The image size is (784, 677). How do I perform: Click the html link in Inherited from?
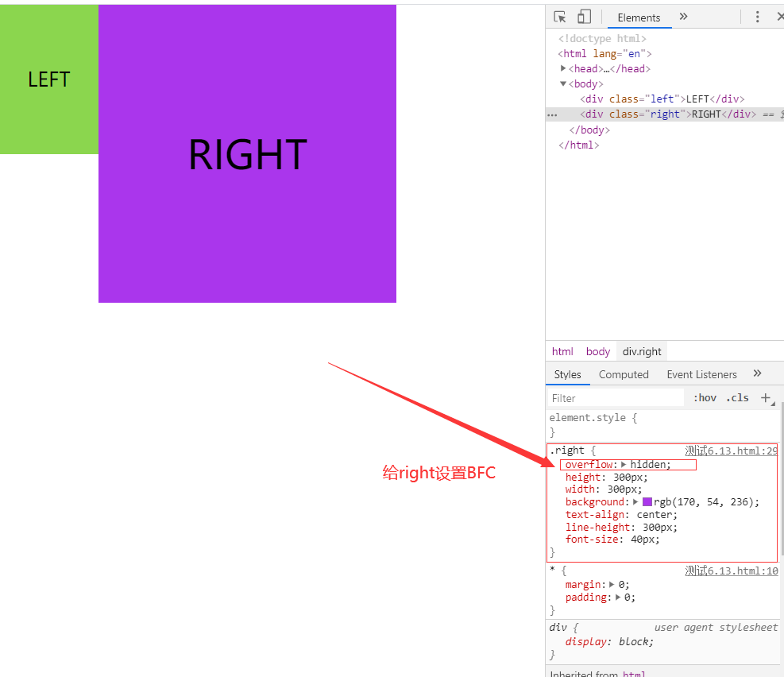point(634,674)
